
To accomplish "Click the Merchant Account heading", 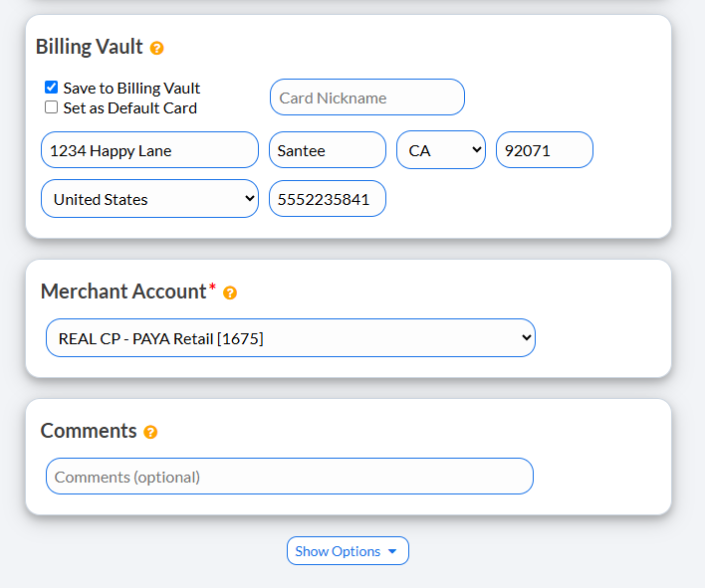I will [123, 292].
